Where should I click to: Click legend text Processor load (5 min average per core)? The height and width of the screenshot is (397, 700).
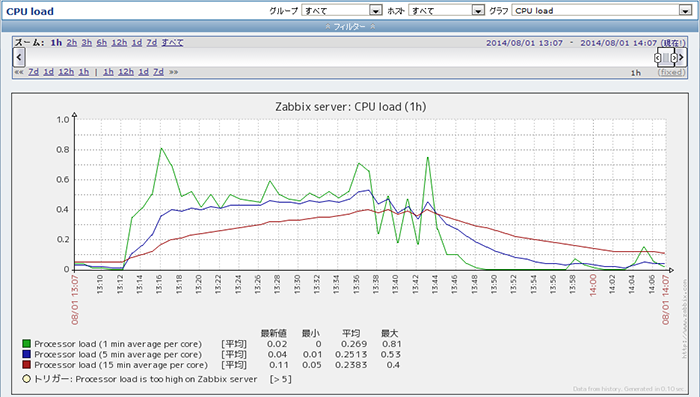click(x=118, y=355)
